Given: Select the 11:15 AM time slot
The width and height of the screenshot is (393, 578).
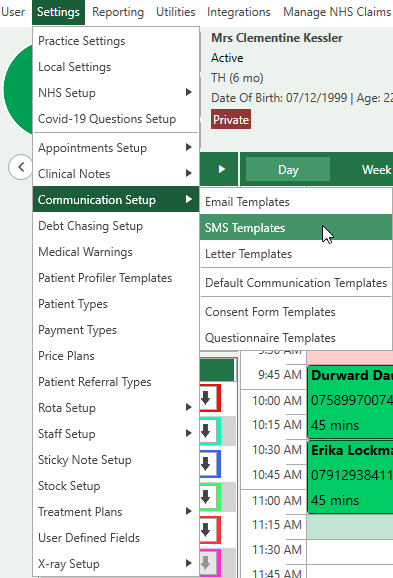Looking at the screenshot, I should 350,526.
